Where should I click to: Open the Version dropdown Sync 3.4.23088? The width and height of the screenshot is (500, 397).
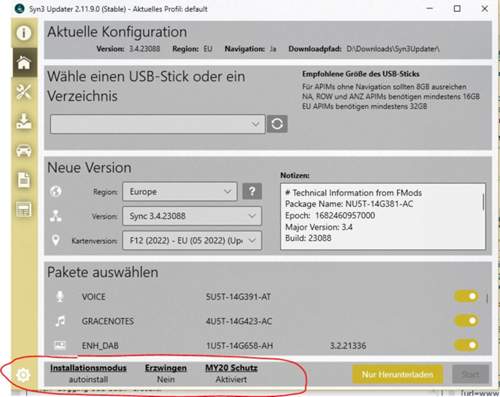tap(192, 216)
